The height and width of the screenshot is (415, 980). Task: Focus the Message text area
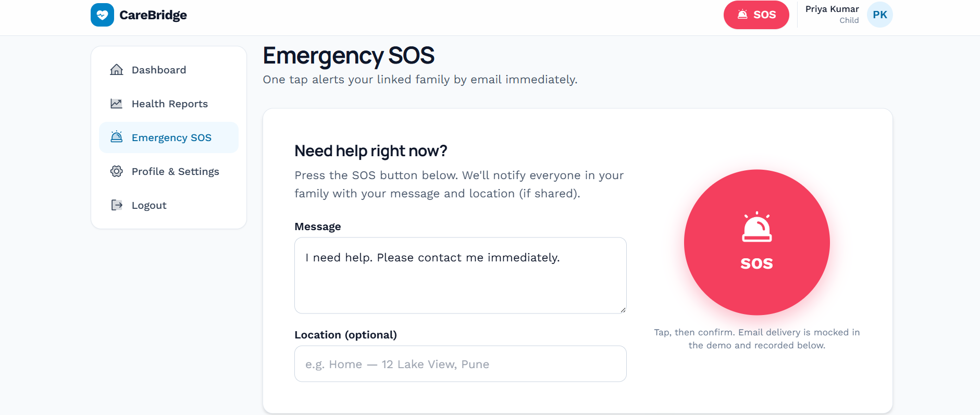tap(461, 275)
